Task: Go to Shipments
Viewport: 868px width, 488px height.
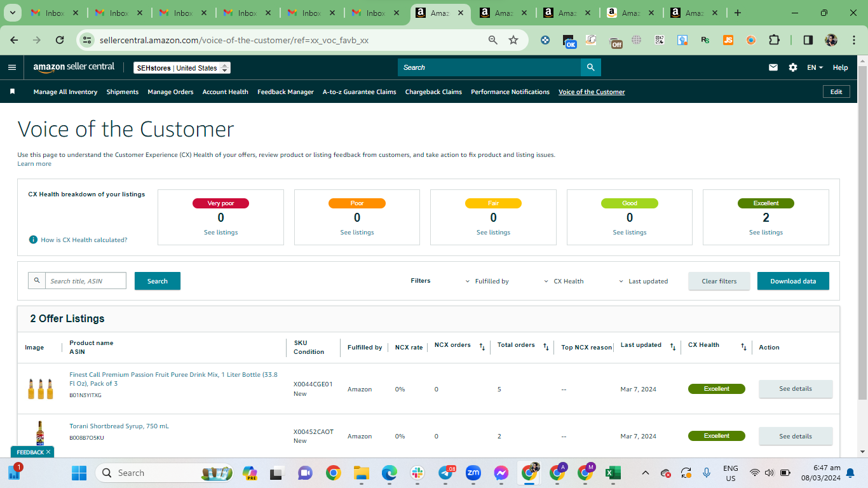Action: pyautogui.click(x=123, y=91)
